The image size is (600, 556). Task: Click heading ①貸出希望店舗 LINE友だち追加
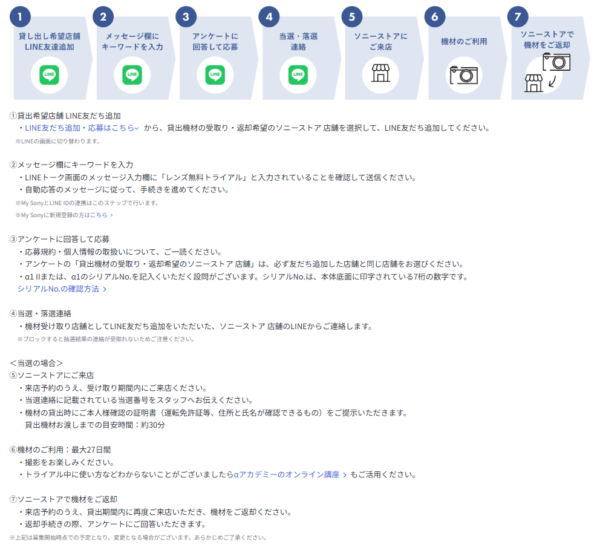pyautogui.click(x=65, y=116)
